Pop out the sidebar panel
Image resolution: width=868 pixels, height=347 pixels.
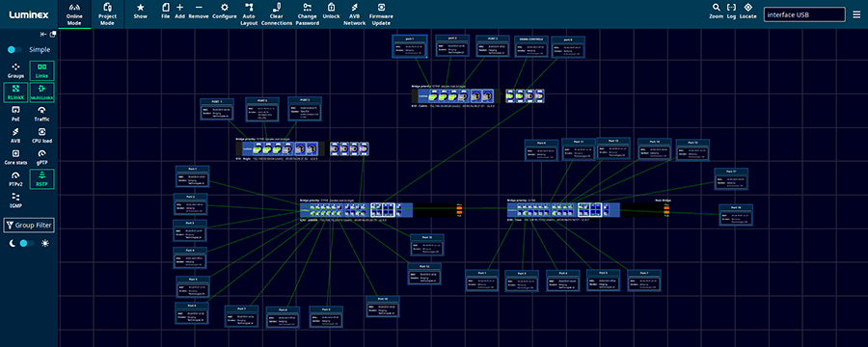pyautogui.click(x=53, y=35)
